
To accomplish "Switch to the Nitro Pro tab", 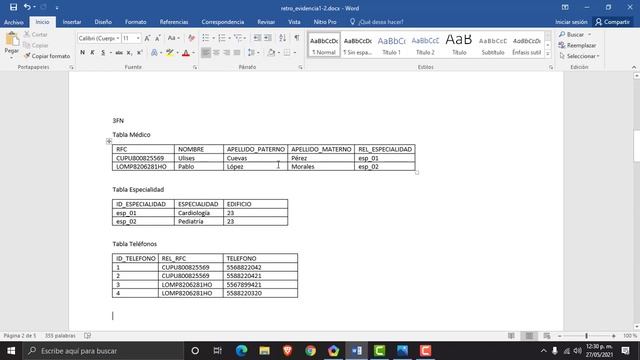I will pos(325,22).
